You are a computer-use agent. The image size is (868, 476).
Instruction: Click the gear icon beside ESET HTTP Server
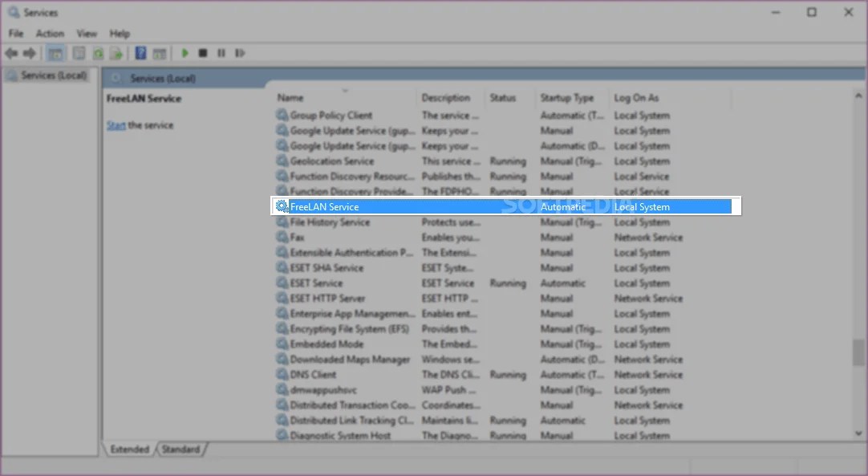point(282,298)
